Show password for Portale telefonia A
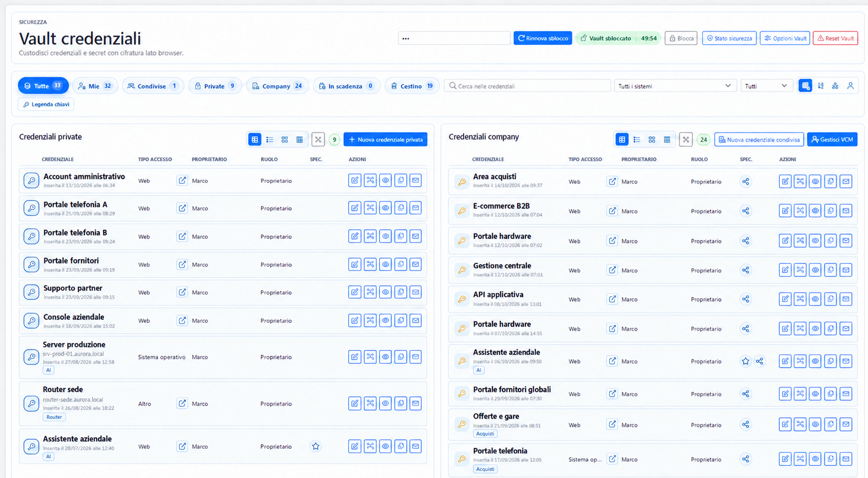The height and width of the screenshot is (478, 868). point(385,208)
